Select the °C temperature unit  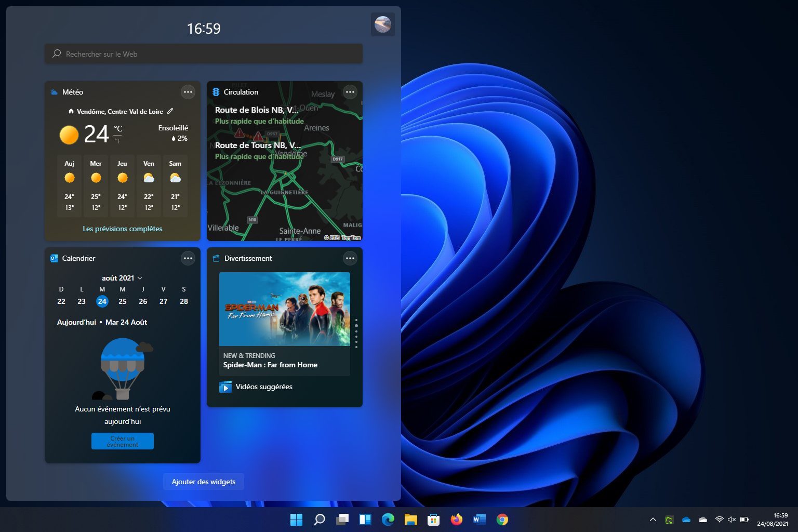pos(118,129)
